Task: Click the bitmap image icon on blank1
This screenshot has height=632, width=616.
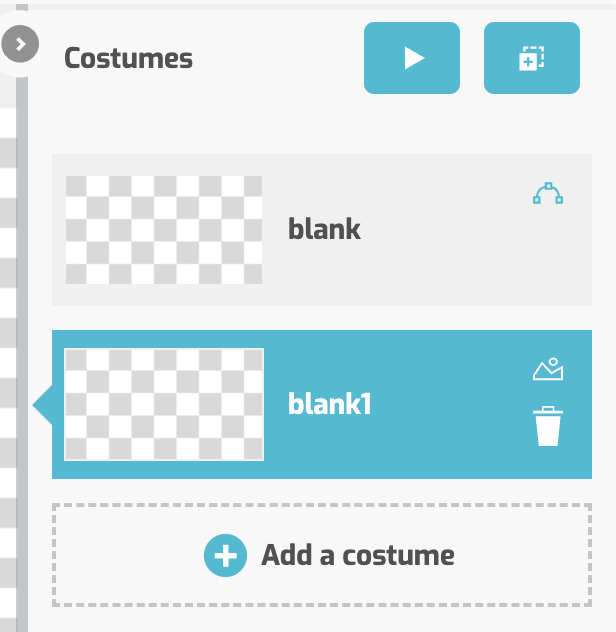Action: coord(548,369)
